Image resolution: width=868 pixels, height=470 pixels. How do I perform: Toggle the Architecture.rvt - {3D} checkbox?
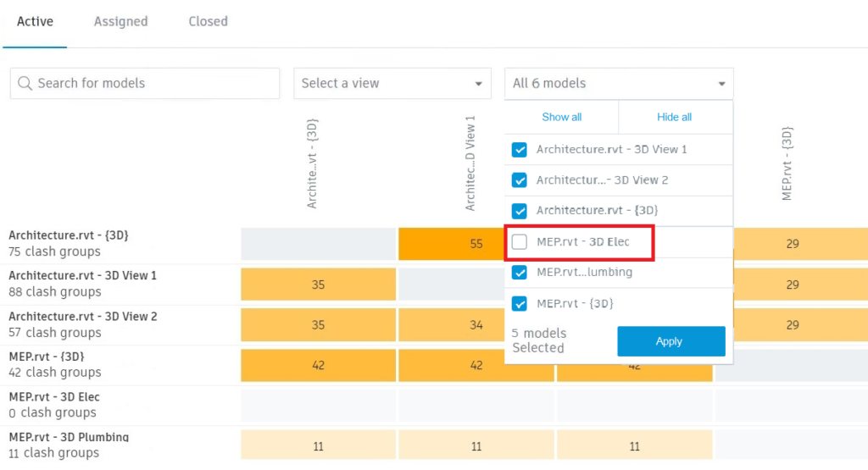pyautogui.click(x=520, y=211)
